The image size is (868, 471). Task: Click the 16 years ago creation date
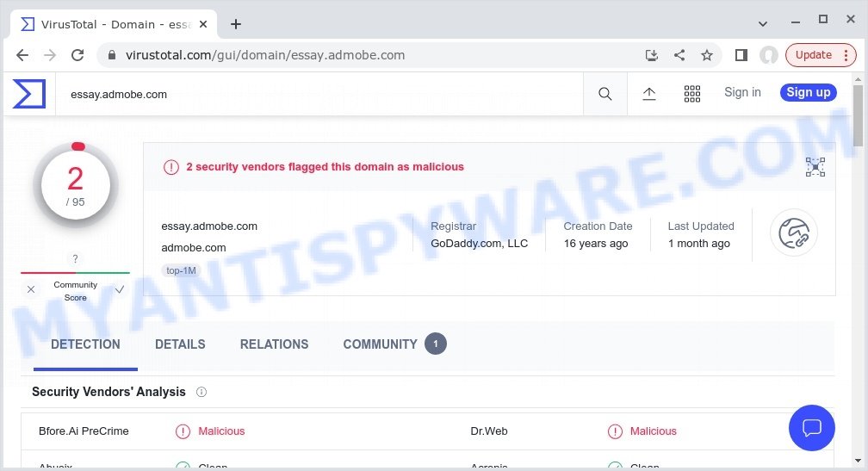click(596, 244)
